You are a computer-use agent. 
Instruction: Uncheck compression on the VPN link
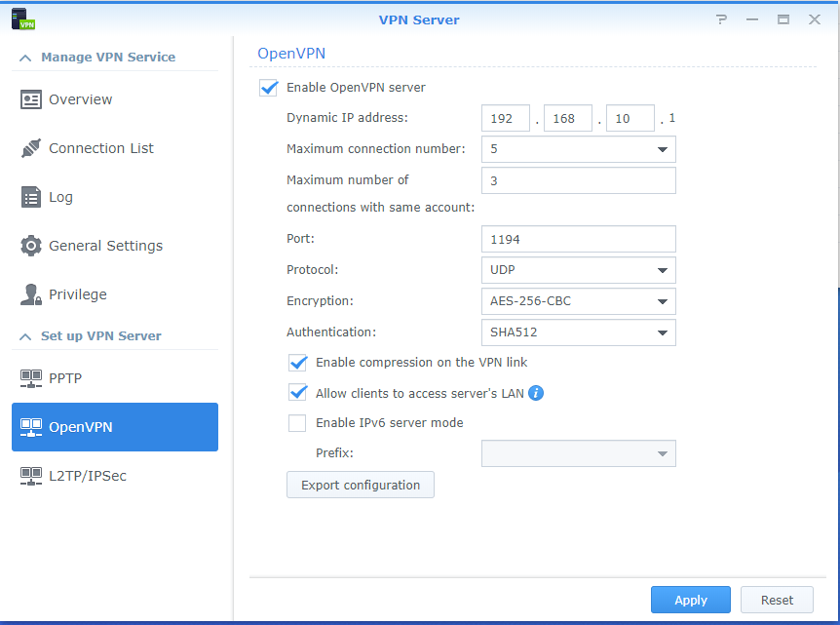pyautogui.click(x=297, y=363)
